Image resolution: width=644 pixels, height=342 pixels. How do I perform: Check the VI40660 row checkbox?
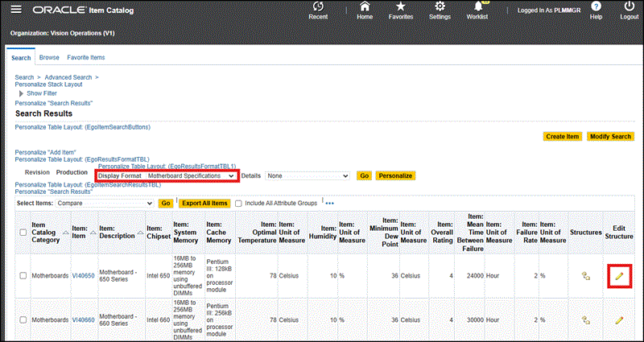coord(23,319)
